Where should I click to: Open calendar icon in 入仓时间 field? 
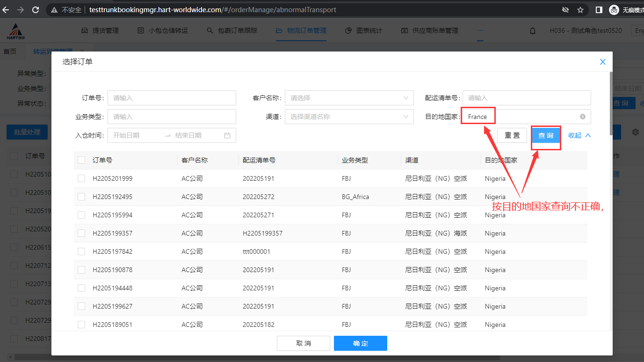pos(227,135)
